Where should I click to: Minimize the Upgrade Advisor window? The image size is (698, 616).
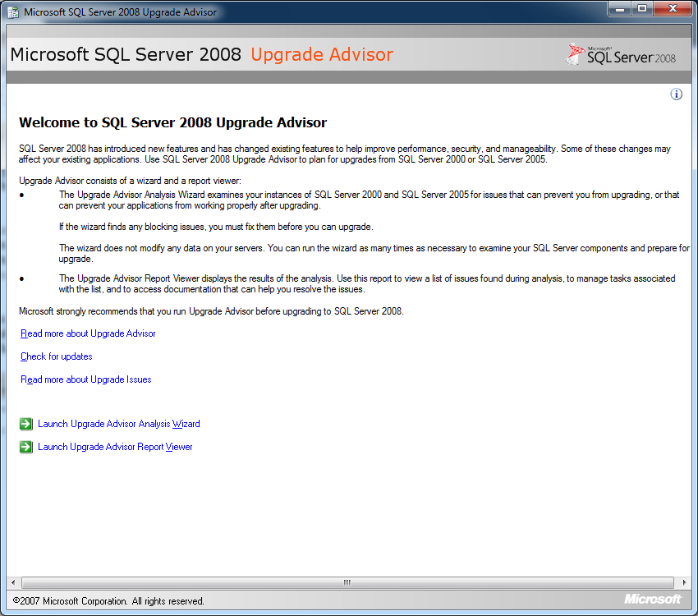[x=620, y=8]
